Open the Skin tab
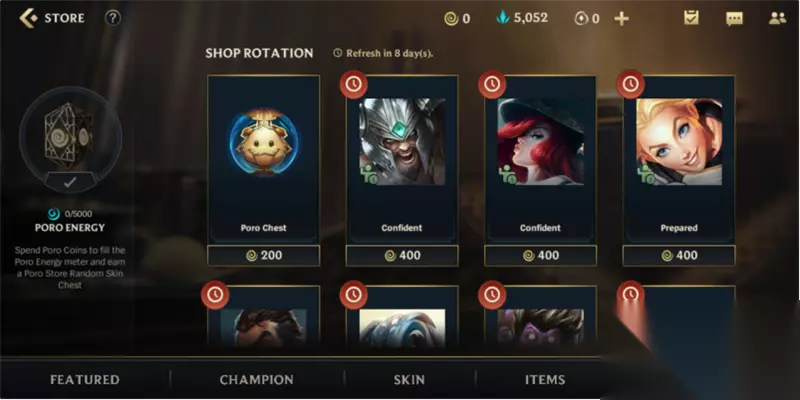This screenshot has height=400, width=800. [x=409, y=380]
